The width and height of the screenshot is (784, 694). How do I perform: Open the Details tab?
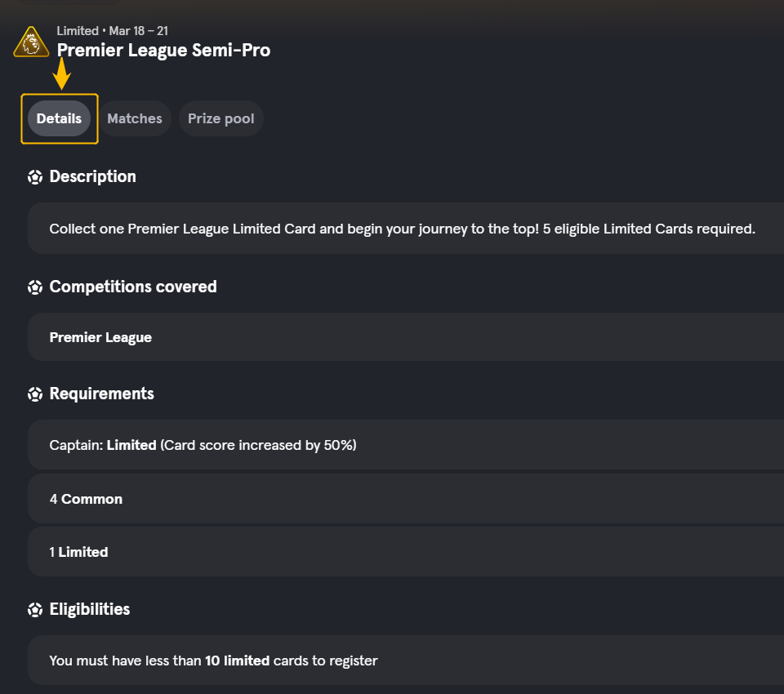coord(59,118)
